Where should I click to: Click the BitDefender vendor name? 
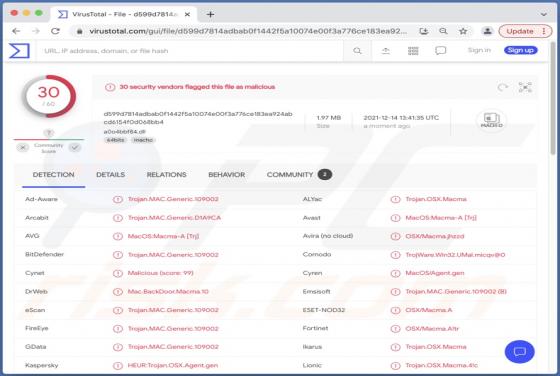pyautogui.click(x=44, y=255)
